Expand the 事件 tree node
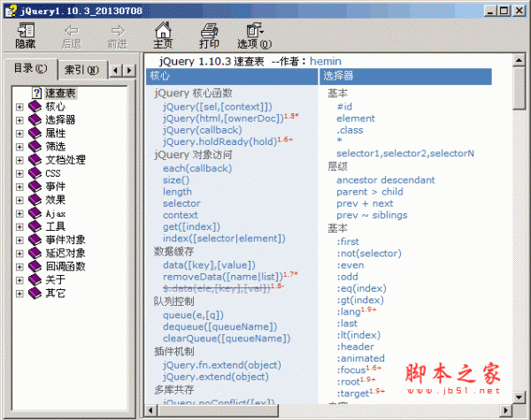This screenshot has height=420, width=531. (x=19, y=187)
